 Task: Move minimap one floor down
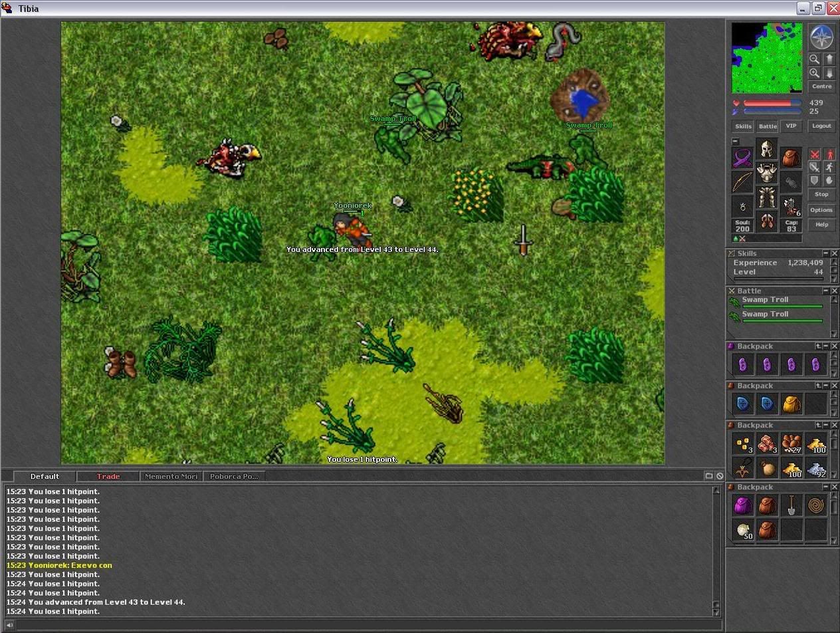click(829, 73)
